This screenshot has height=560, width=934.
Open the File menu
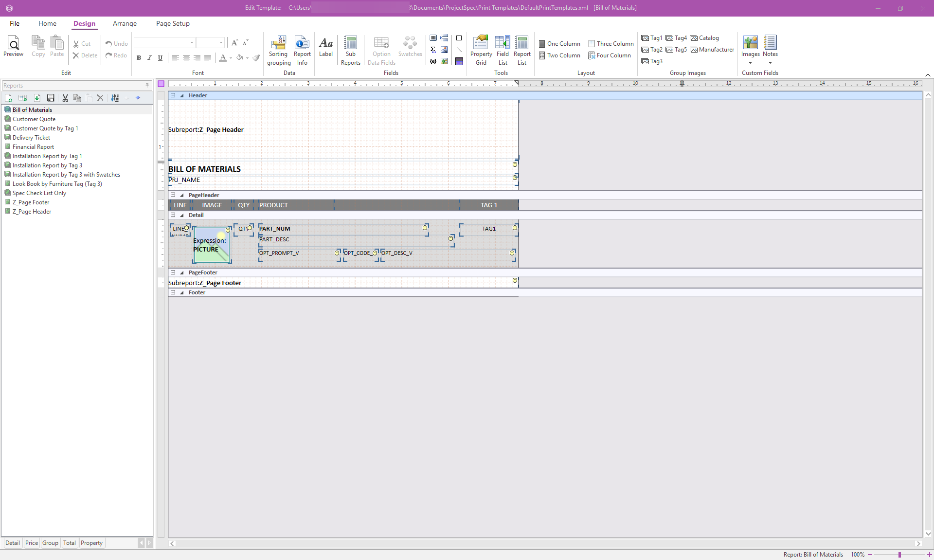(x=15, y=23)
